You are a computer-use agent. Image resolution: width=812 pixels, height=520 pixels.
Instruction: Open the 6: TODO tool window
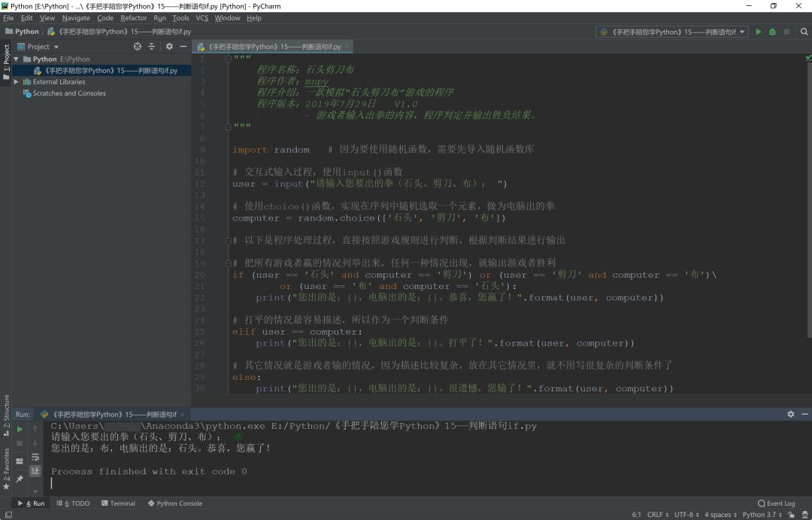coord(73,503)
